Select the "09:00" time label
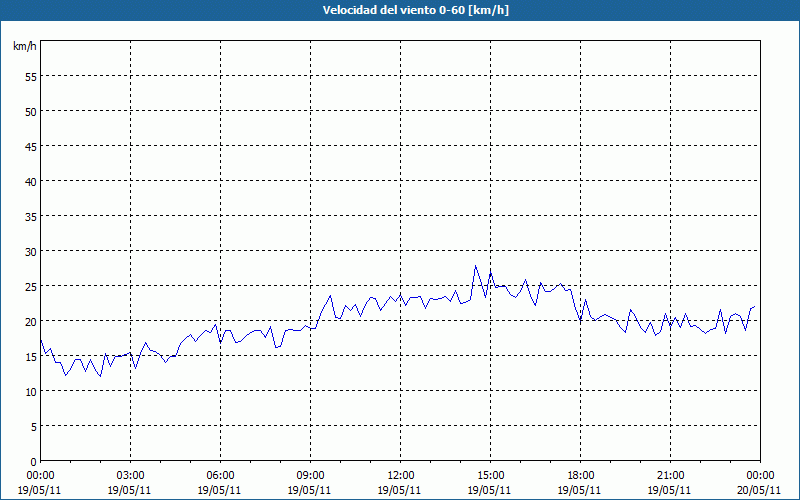The image size is (800, 500). click(310, 476)
